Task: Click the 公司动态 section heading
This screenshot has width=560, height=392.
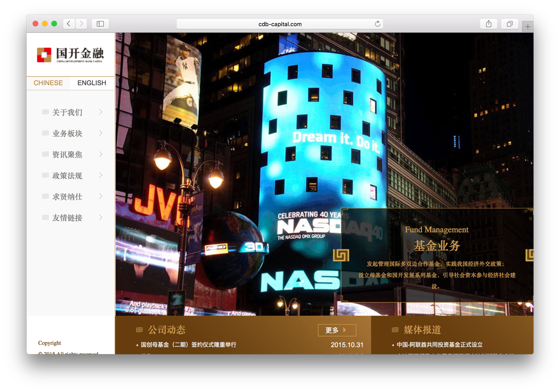Action: tap(167, 330)
